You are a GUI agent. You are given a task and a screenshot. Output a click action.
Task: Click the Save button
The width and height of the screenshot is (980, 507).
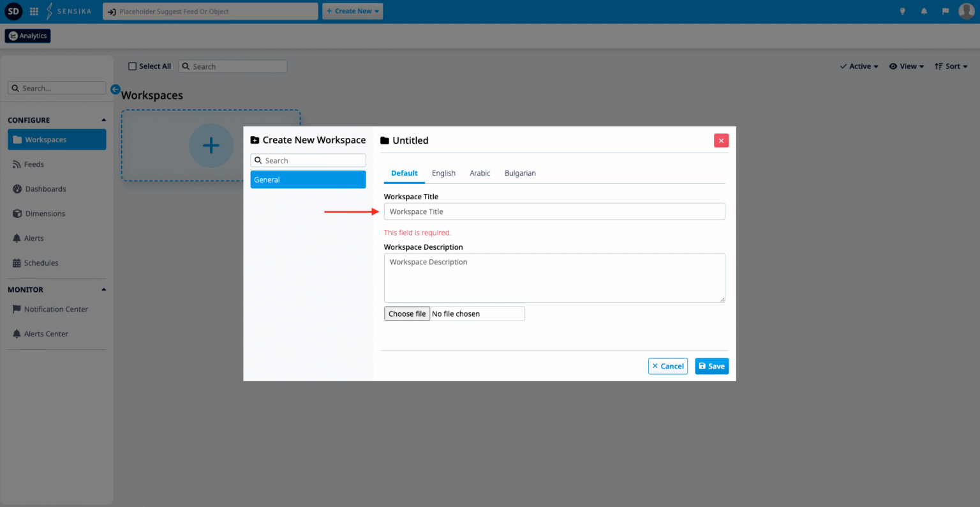pos(711,366)
